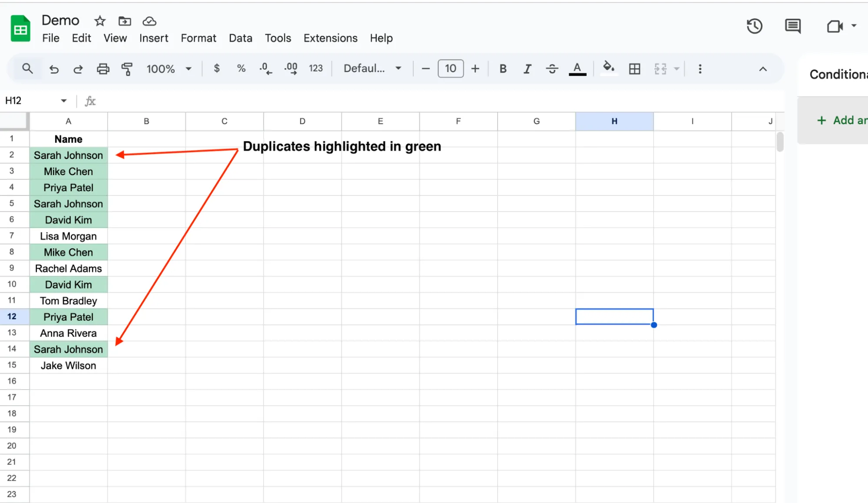Open the borders menu
The image size is (868, 503).
tap(634, 68)
